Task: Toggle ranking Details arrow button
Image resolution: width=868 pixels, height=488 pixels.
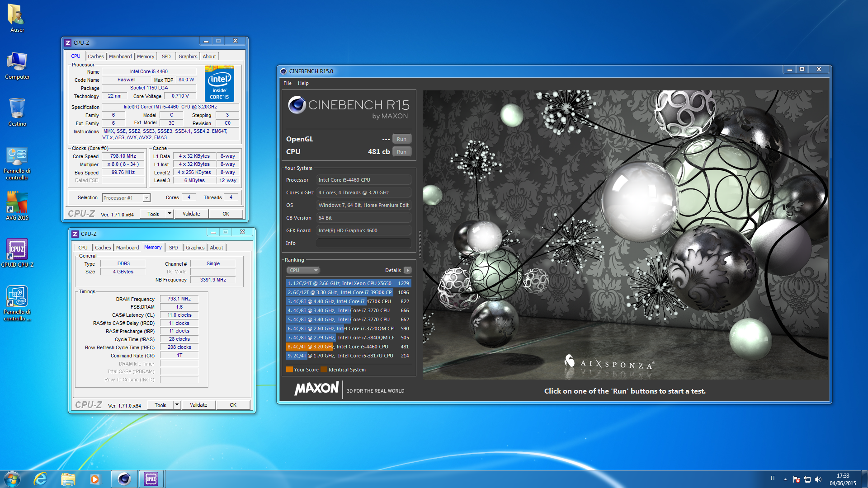Action: [407, 270]
